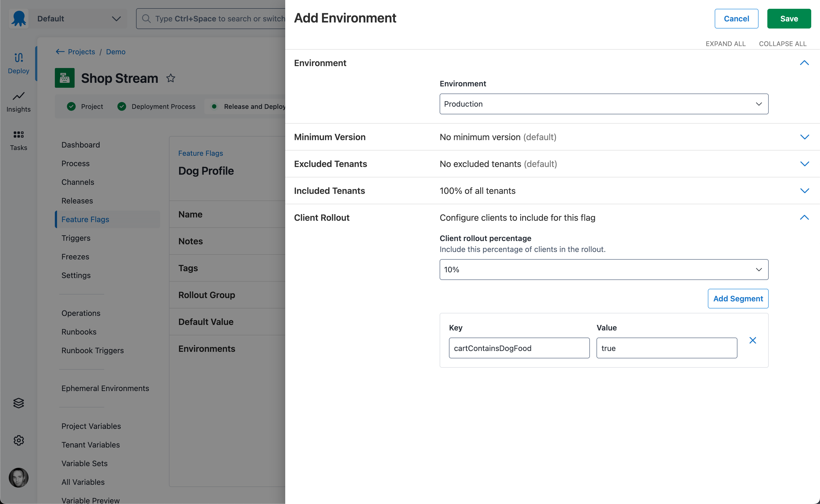Star the Shop Stream project

pyautogui.click(x=171, y=78)
